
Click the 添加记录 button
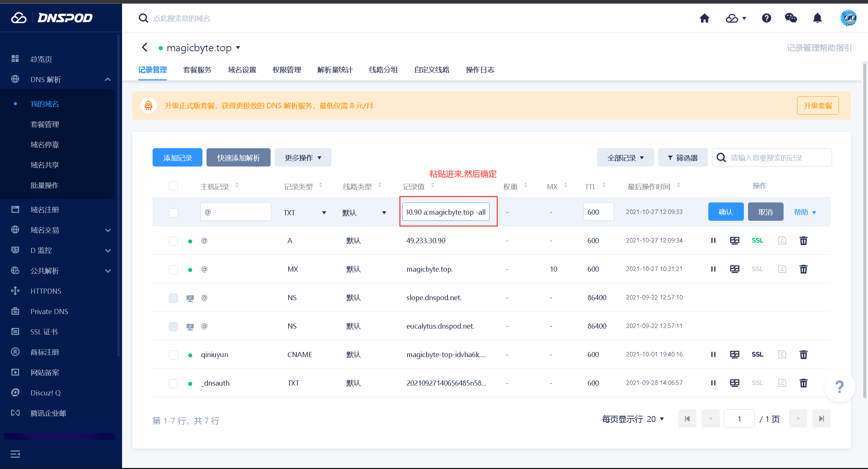[x=177, y=157]
